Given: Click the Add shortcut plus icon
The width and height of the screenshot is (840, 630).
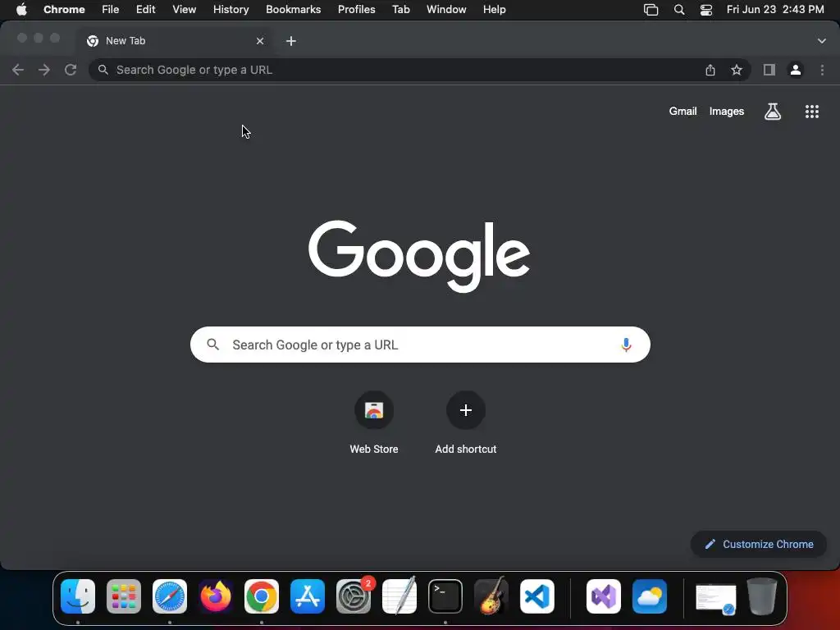Looking at the screenshot, I should point(466,410).
